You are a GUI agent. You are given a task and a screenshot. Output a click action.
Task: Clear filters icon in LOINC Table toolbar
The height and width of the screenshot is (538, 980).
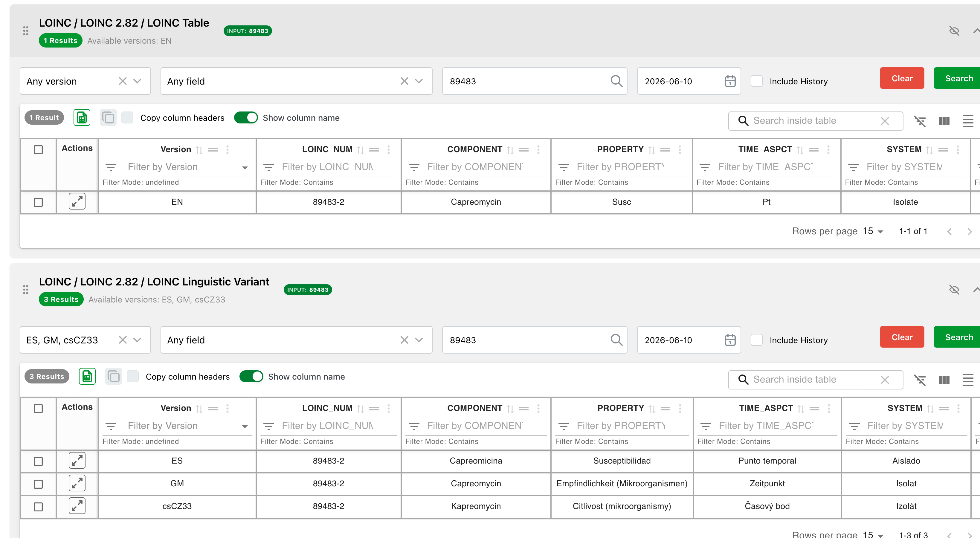(x=920, y=121)
